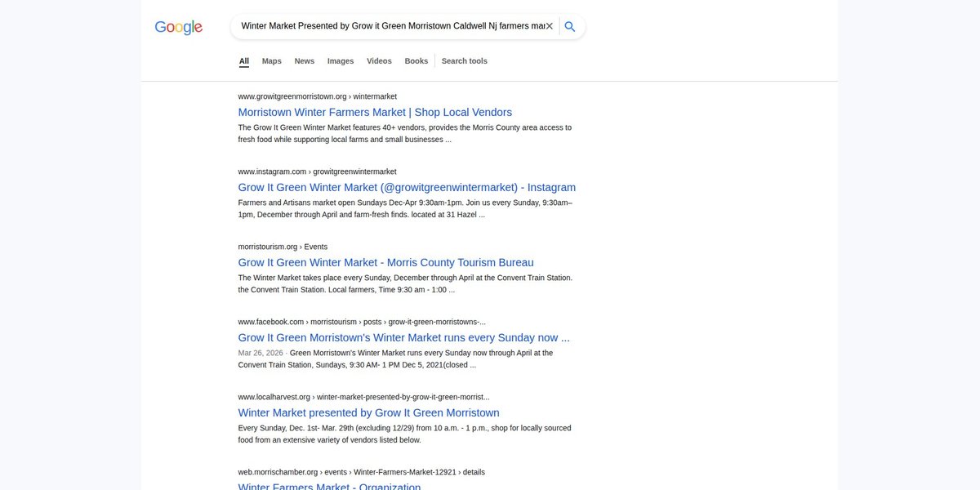
Task: Switch to the Videos tab
Action: point(379,61)
